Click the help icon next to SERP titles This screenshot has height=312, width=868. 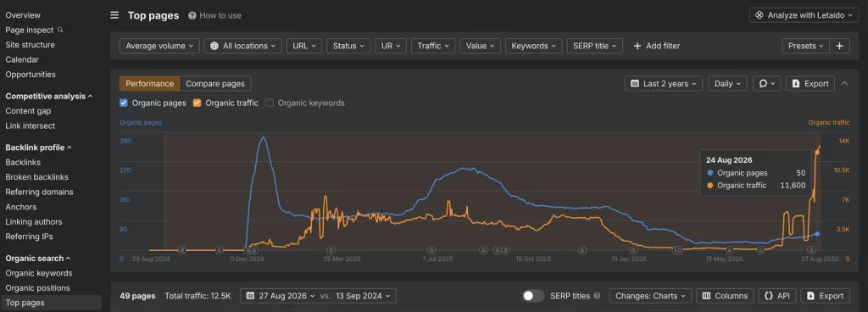tap(597, 296)
